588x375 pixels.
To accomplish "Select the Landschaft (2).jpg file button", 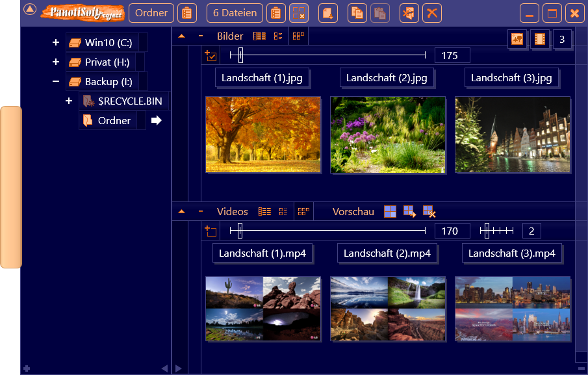I will tap(387, 78).
